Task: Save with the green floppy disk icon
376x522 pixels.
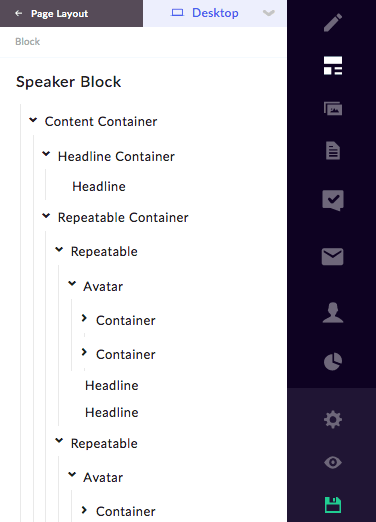Action: pyautogui.click(x=333, y=505)
